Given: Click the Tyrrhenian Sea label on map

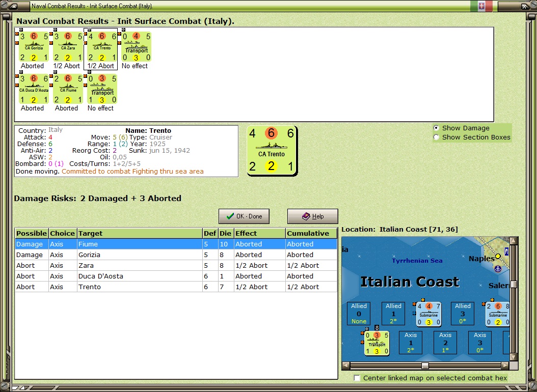Looking at the screenshot, I should pos(417,261).
